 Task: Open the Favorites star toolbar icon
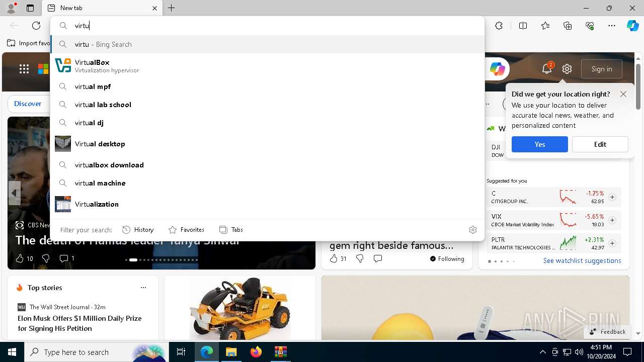pyautogui.click(x=545, y=26)
